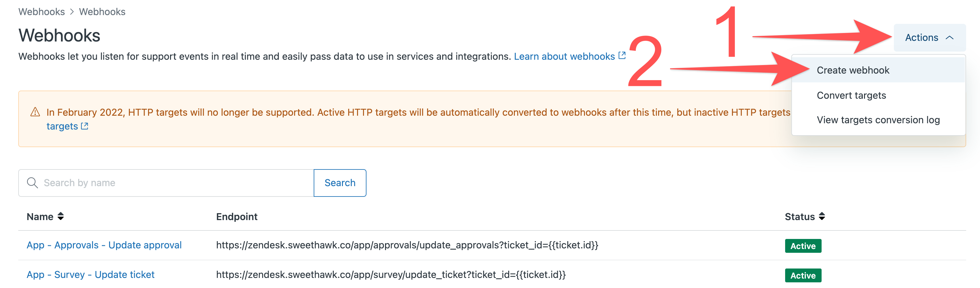Open Learn about webhooks link
The height and width of the screenshot is (288, 980).
click(x=564, y=57)
